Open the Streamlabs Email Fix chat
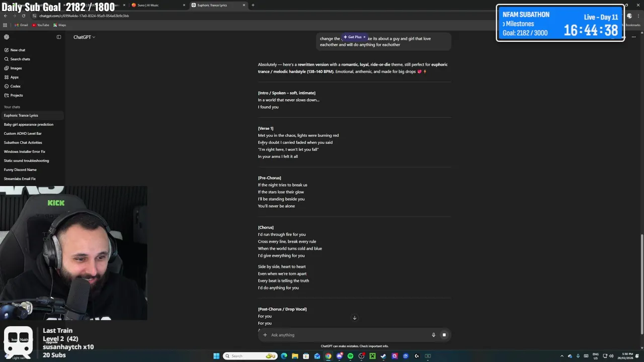 click(32, 178)
